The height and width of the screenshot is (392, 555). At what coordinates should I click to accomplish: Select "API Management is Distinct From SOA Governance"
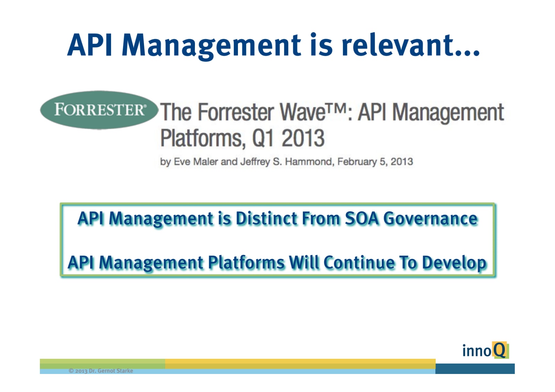tap(277, 219)
